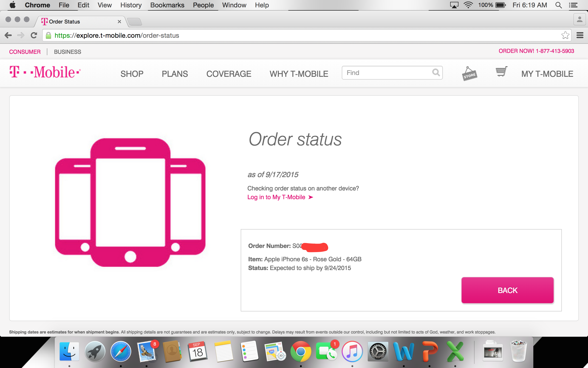
Task: Open Contacts from the Dock
Action: (x=172, y=351)
